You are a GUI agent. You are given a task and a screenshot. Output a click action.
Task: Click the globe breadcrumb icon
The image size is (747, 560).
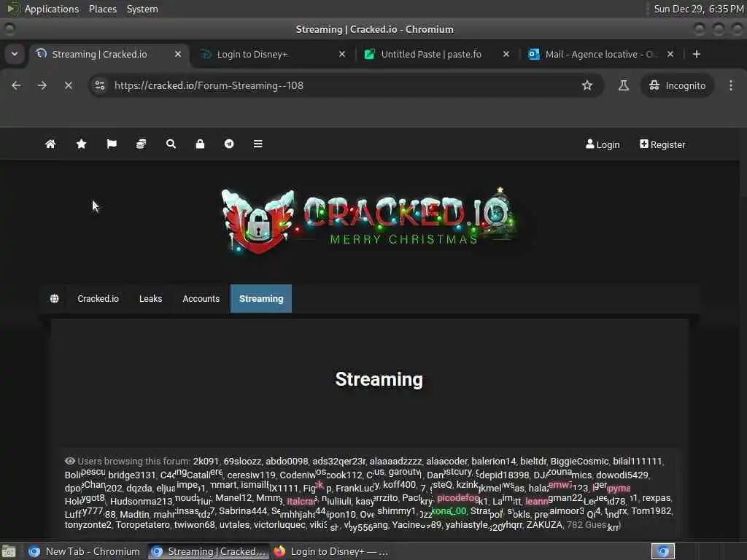tap(54, 298)
